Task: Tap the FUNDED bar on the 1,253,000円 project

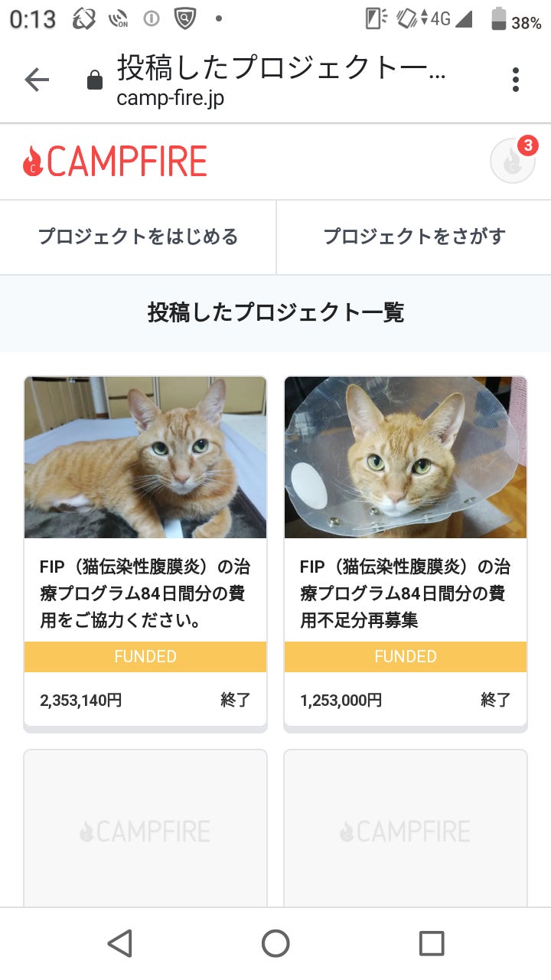Action: coord(406,657)
